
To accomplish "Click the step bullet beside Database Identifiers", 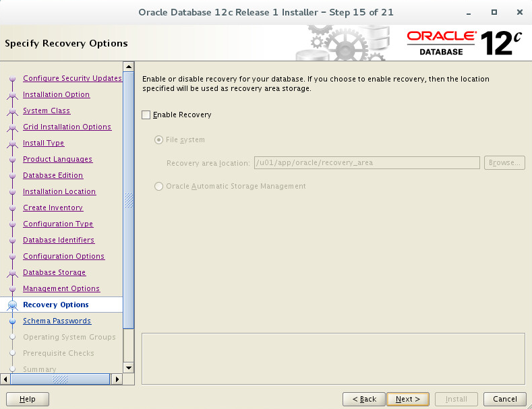I will pyautogui.click(x=13, y=241).
